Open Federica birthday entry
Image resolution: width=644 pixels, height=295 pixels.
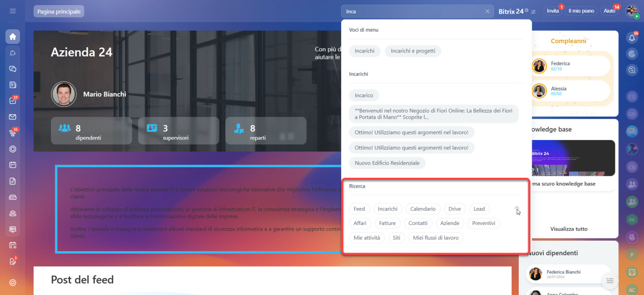pos(571,66)
